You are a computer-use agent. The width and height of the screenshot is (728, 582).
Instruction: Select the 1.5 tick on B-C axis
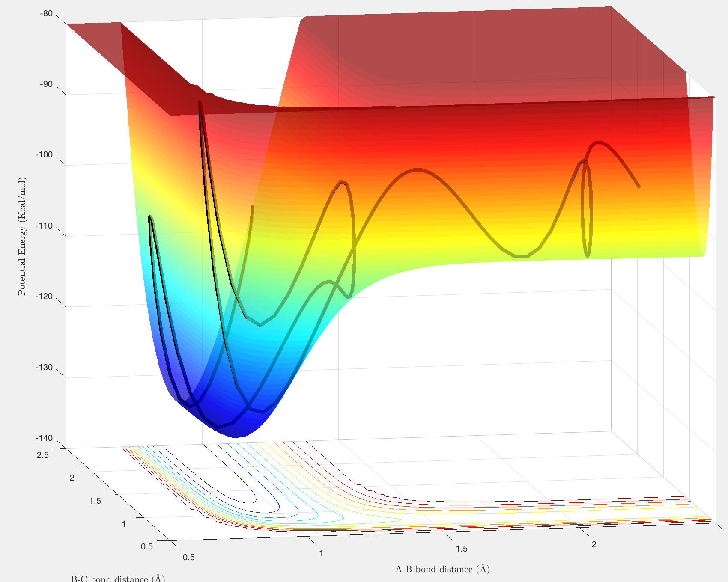click(95, 501)
